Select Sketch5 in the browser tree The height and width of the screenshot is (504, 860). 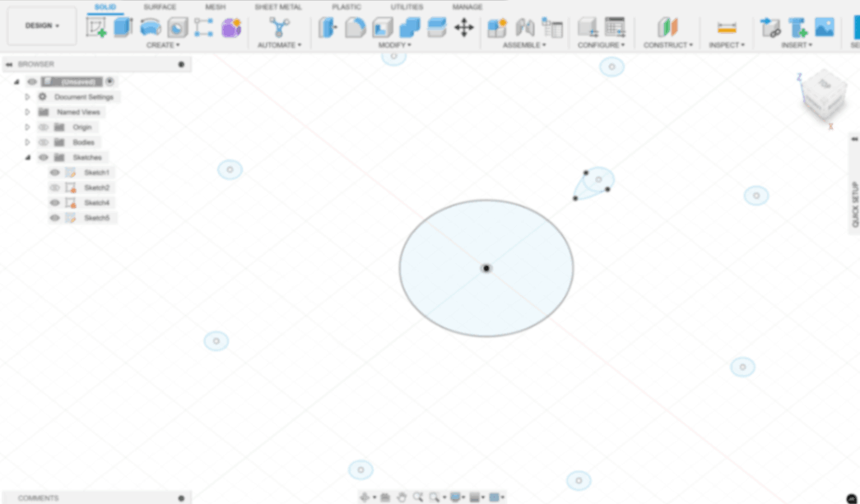(96, 218)
